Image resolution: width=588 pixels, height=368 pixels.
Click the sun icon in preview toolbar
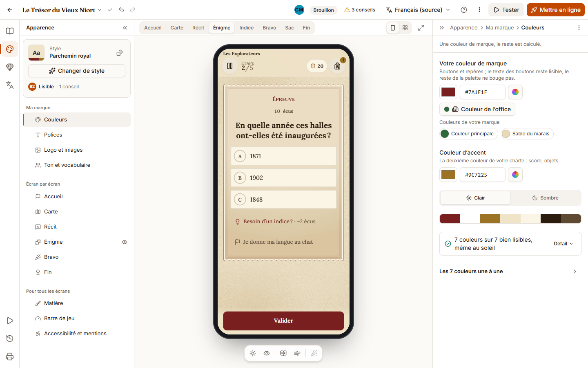[253, 353]
